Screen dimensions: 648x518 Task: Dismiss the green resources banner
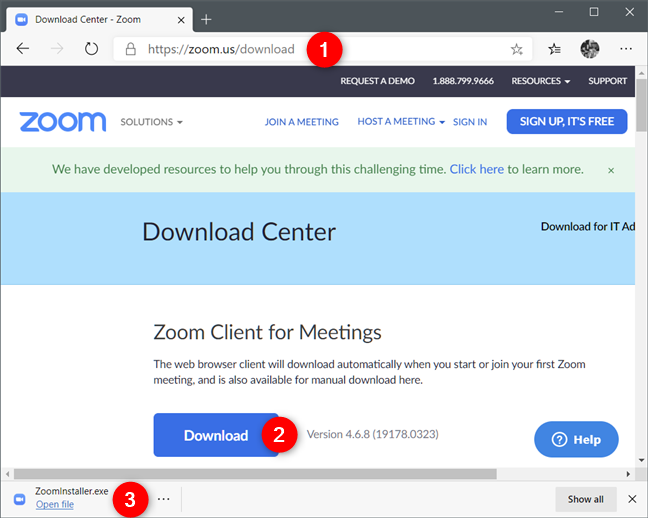click(611, 170)
